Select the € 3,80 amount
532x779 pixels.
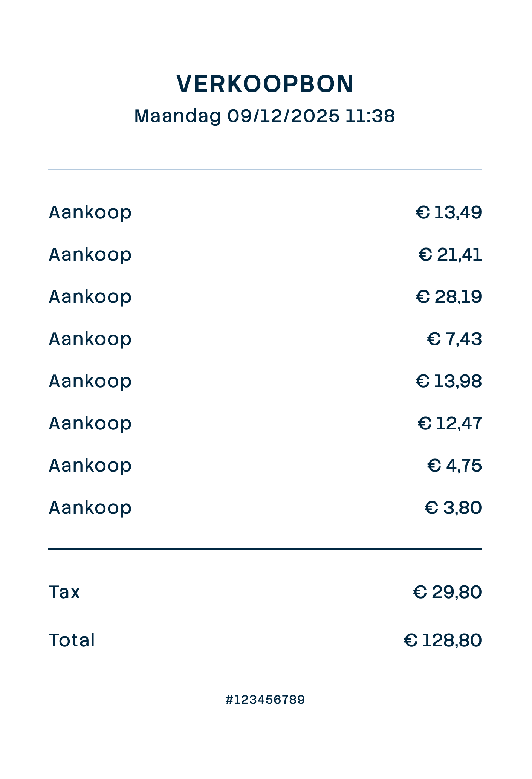453,508
